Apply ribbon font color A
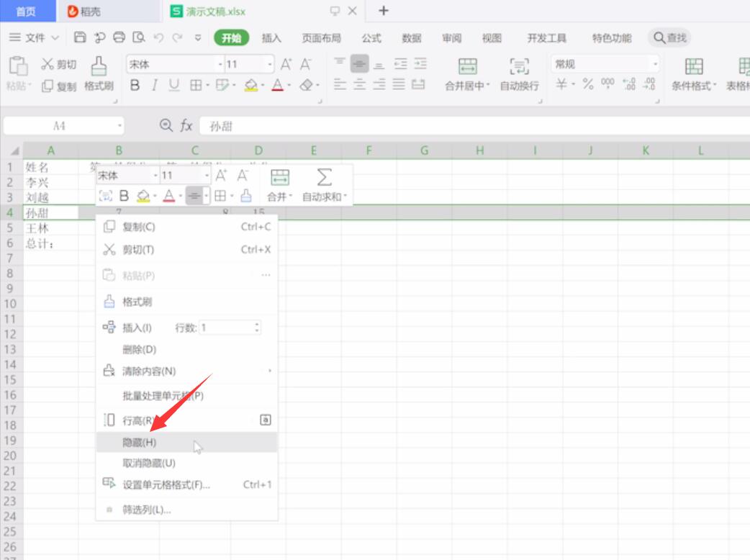 tap(277, 86)
